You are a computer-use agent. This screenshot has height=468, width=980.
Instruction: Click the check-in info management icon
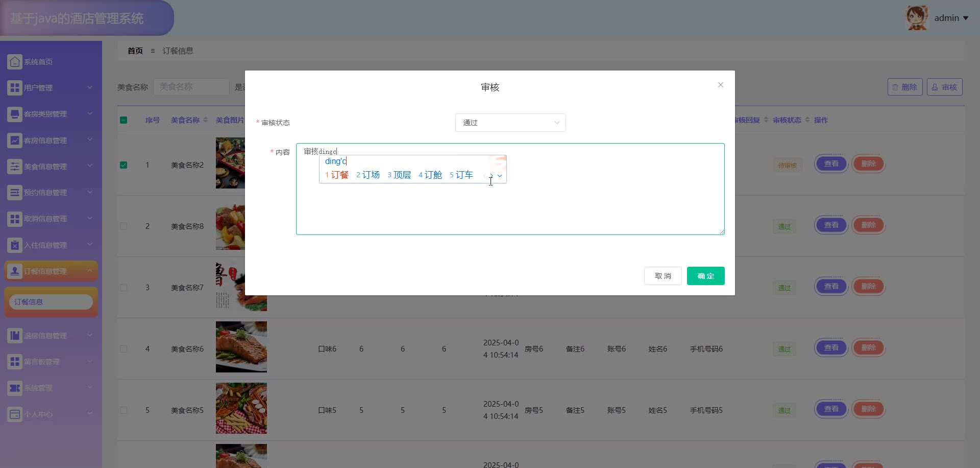click(15, 245)
